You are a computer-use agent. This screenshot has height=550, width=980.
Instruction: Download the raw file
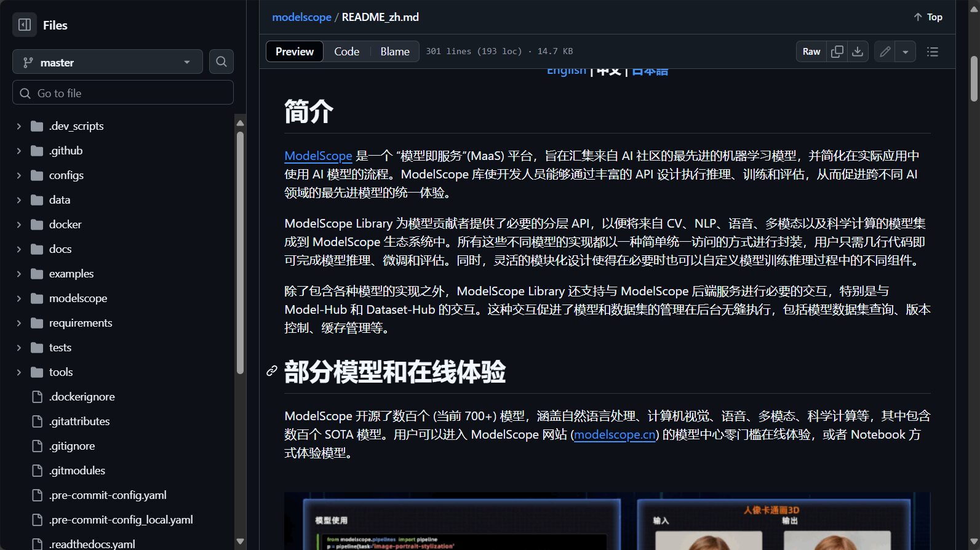coord(858,52)
